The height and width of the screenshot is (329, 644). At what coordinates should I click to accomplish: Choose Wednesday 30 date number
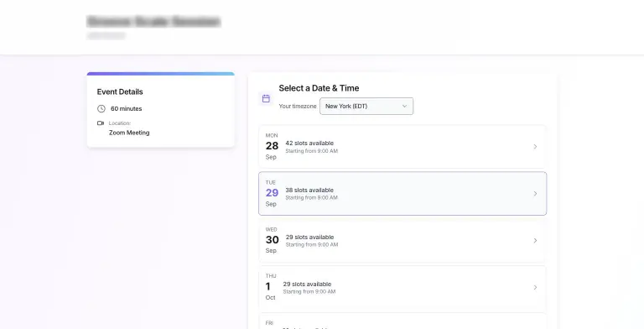272,240
